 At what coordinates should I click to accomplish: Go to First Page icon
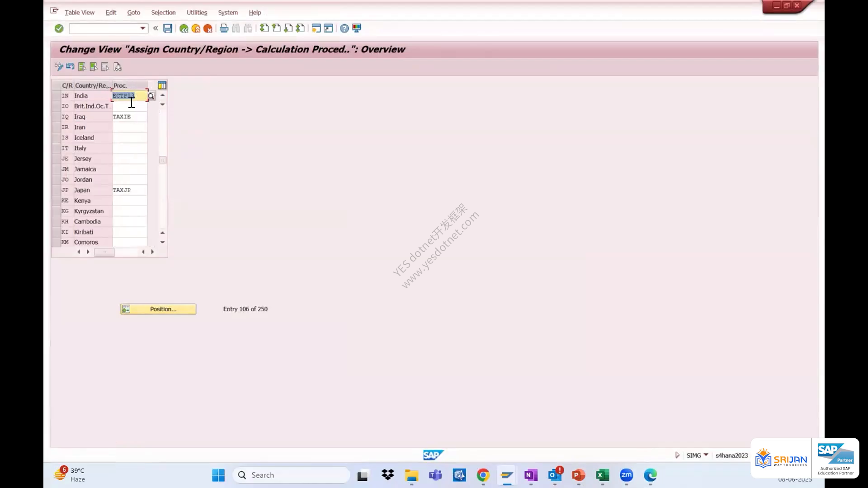click(x=264, y=28)
